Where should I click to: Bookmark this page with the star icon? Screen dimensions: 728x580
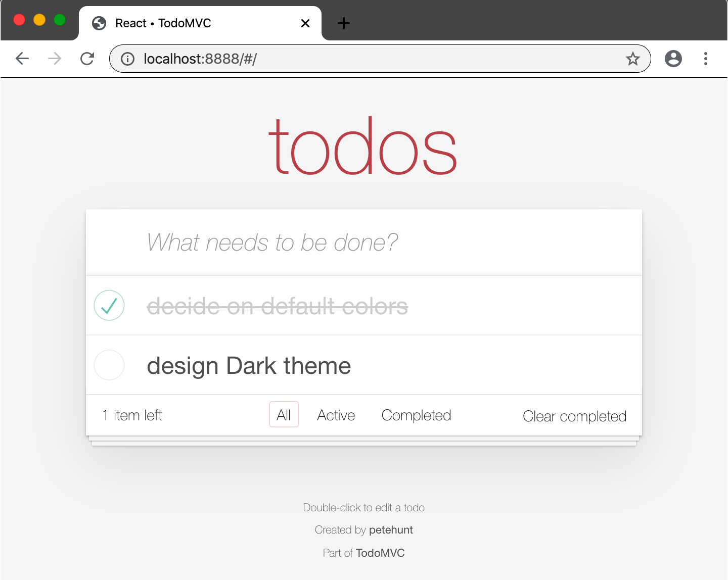(x=632, y=59)
